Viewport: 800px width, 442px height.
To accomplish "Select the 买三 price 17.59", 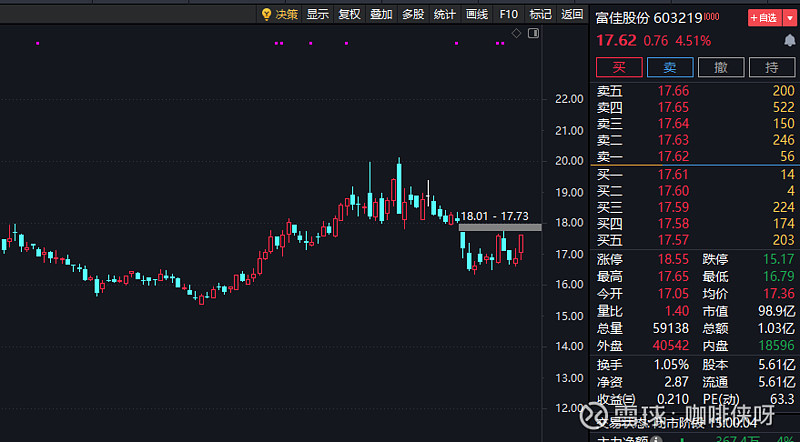I will coord(673,207).
